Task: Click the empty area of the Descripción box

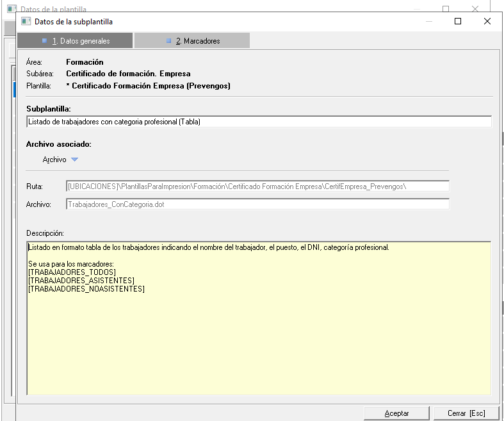Action: click(x=259, y=346)
